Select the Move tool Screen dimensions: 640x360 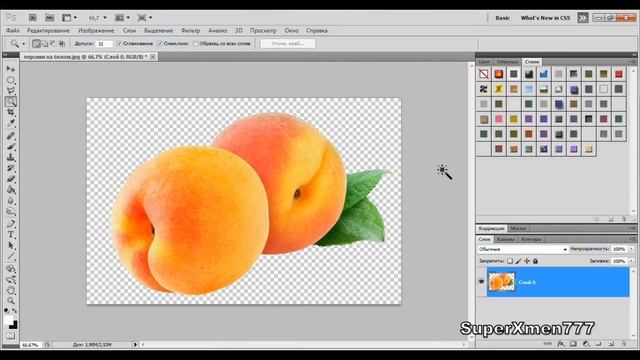[11, 69]
